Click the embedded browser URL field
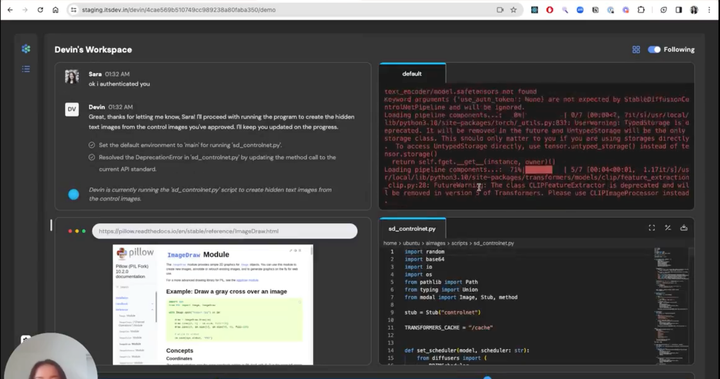This screenshot has width=720, height=379. coord(225,231)
